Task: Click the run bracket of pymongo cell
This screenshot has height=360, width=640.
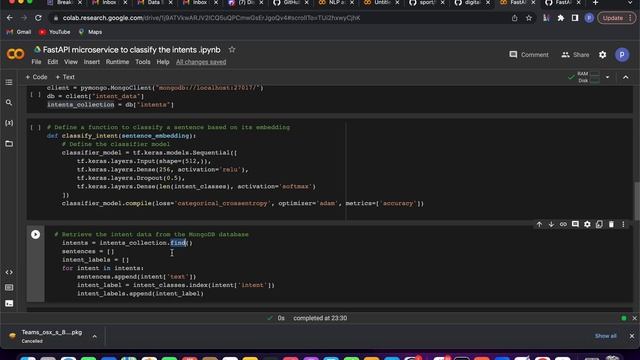Action: coord(36,95)
